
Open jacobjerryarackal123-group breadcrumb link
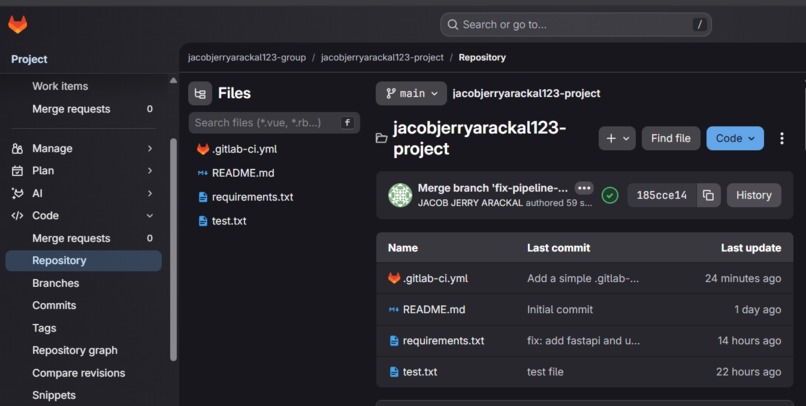tap(247, 58)
